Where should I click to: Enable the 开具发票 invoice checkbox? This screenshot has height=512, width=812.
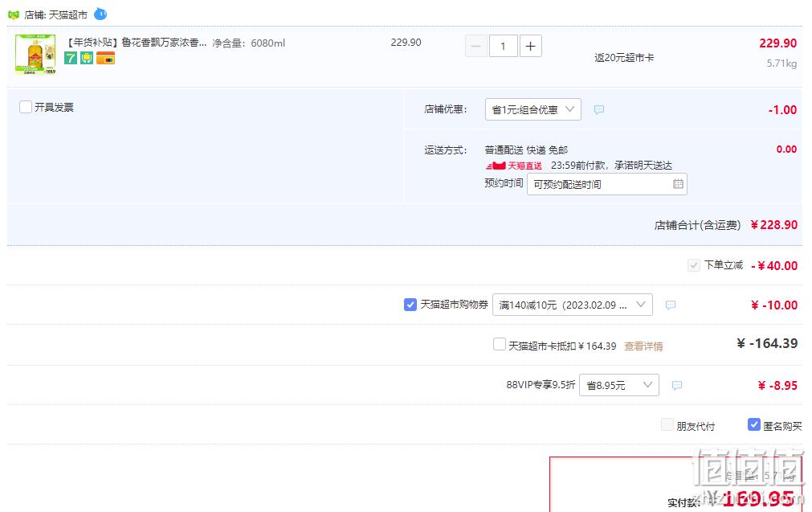coord(26,107)
